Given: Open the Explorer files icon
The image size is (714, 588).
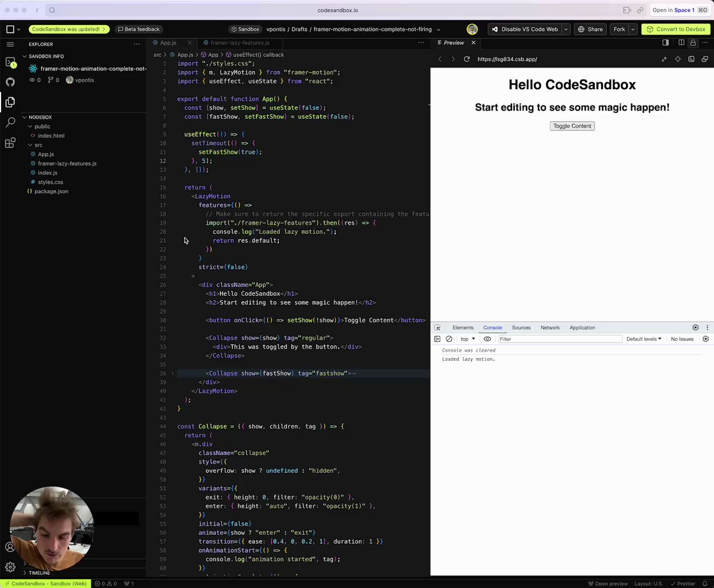Looking at the screenshot, I should 10,102.
